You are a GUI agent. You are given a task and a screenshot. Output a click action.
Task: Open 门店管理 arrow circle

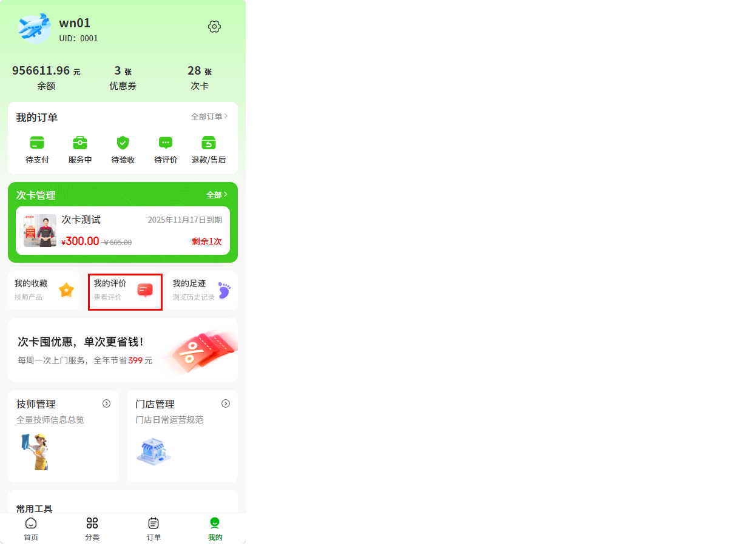tap(226, 403)
